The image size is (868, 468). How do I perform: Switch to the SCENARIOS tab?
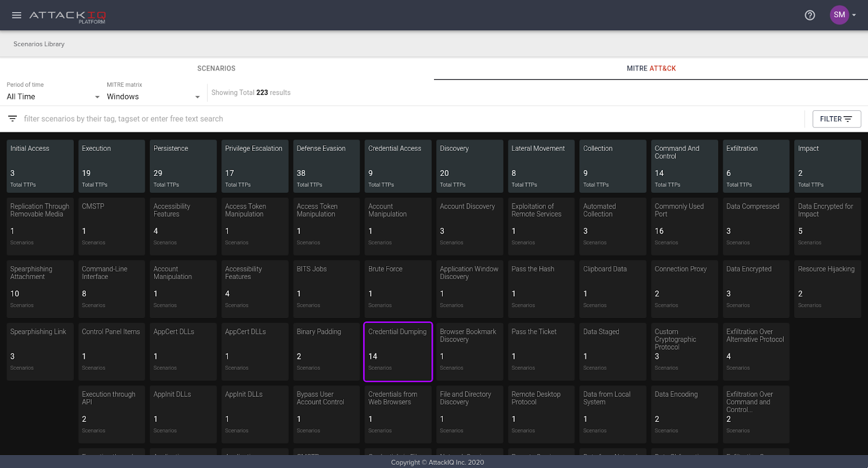pos(216,68)
